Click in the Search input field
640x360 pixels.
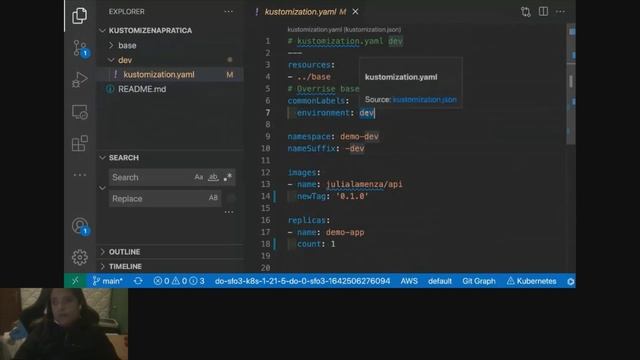(x=150, y=177)
